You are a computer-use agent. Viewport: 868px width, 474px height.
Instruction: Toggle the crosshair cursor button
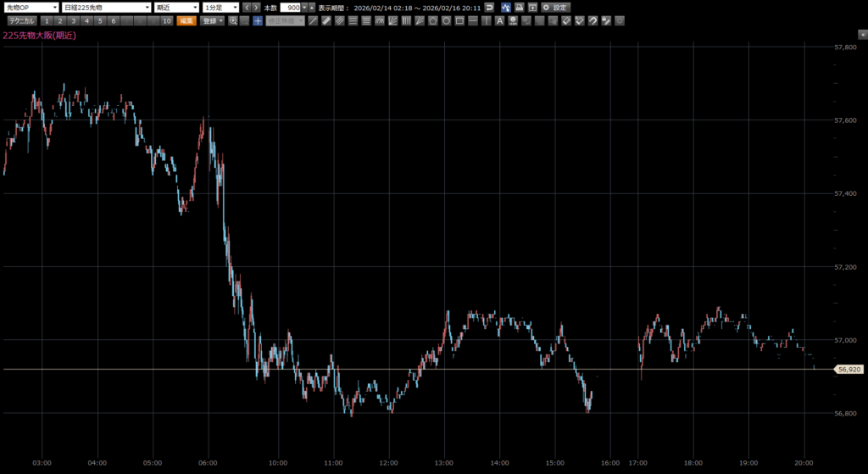coord(257,20)
